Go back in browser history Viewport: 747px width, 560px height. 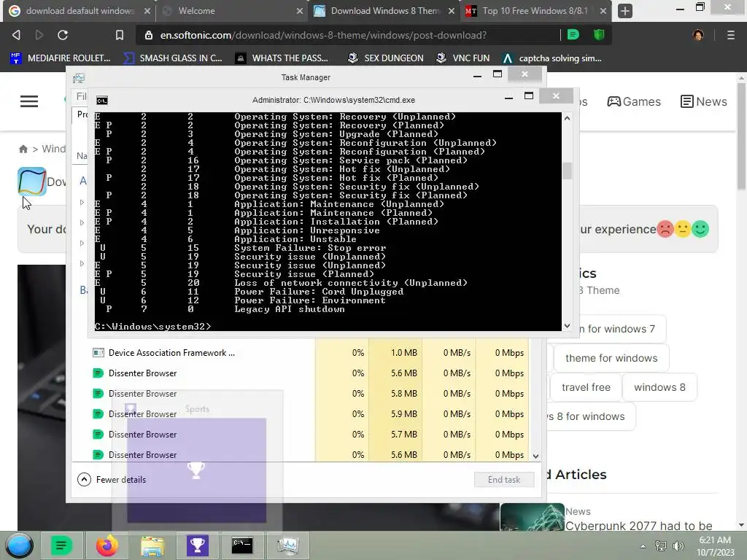point(16,35)
